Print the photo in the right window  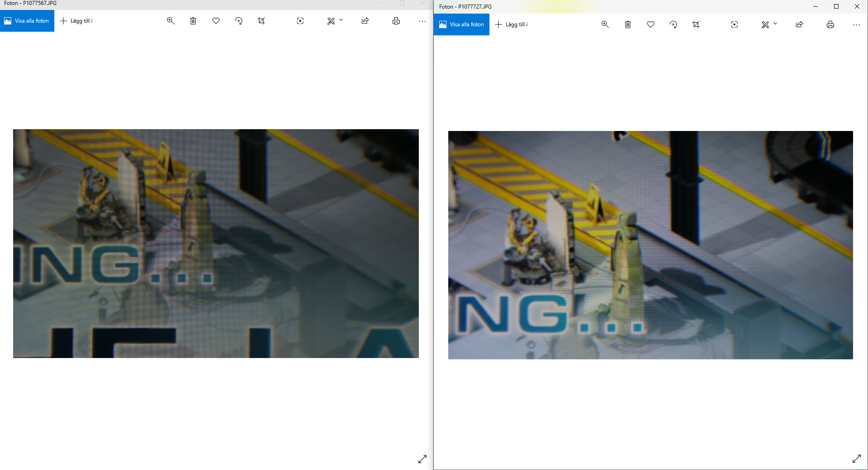click(x=830, y=24)
